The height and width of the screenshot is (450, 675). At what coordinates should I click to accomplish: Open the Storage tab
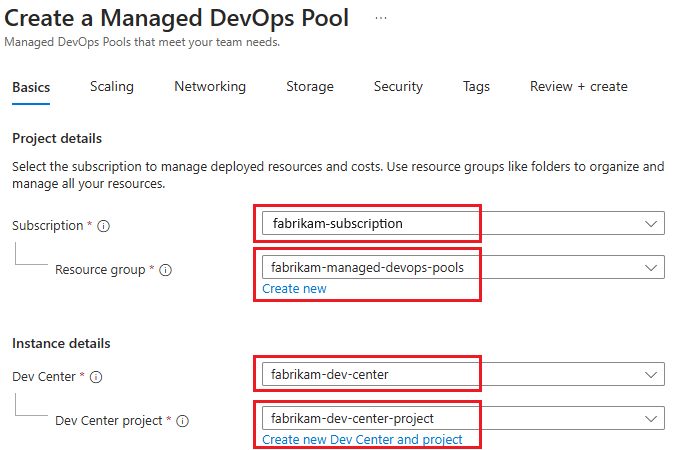coord(309,87)
